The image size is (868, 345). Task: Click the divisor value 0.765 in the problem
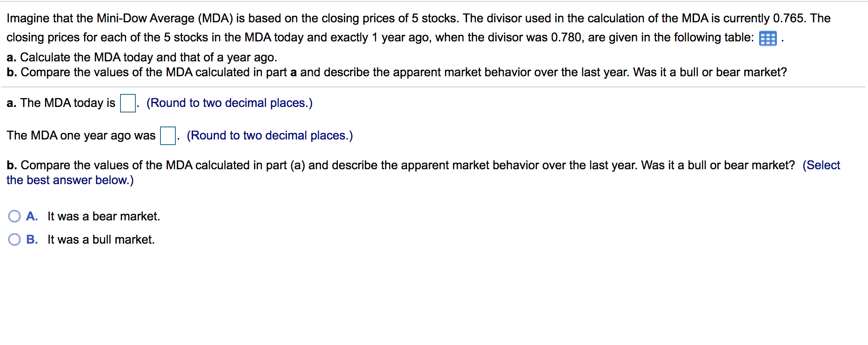pyautogui.click(x=789, y=18)
